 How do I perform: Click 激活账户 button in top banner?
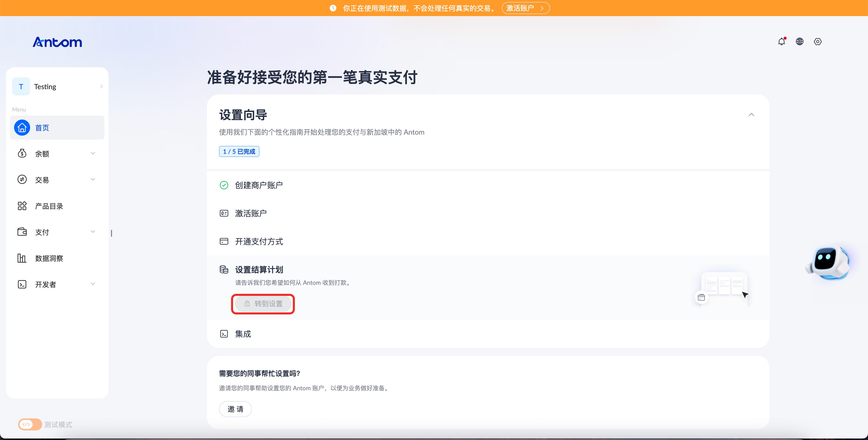(x=526, y=8)
